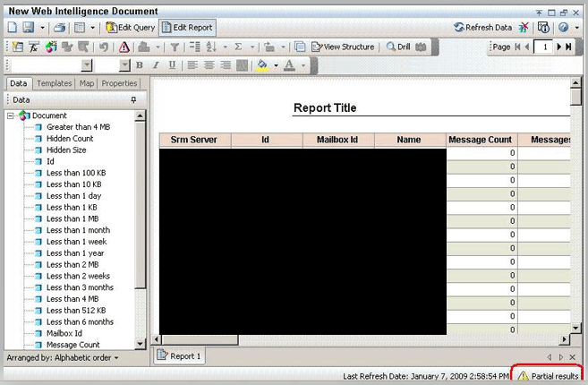Click the background fill color bucket

261,65
